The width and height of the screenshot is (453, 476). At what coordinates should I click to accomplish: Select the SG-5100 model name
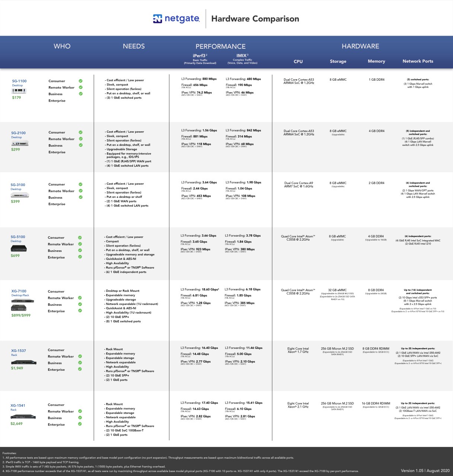pos(18,237)
